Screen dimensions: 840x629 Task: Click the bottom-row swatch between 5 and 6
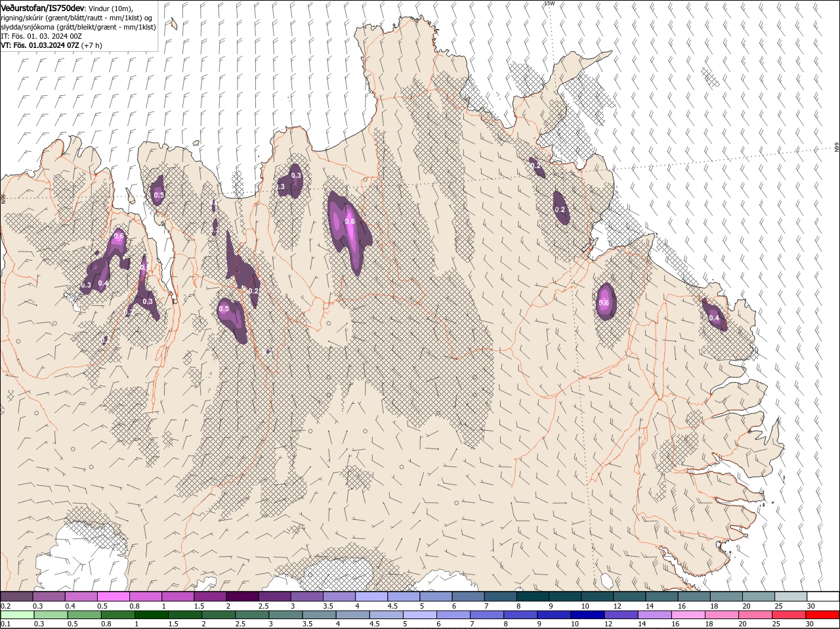pyautogui.click(x=419, y=615)
